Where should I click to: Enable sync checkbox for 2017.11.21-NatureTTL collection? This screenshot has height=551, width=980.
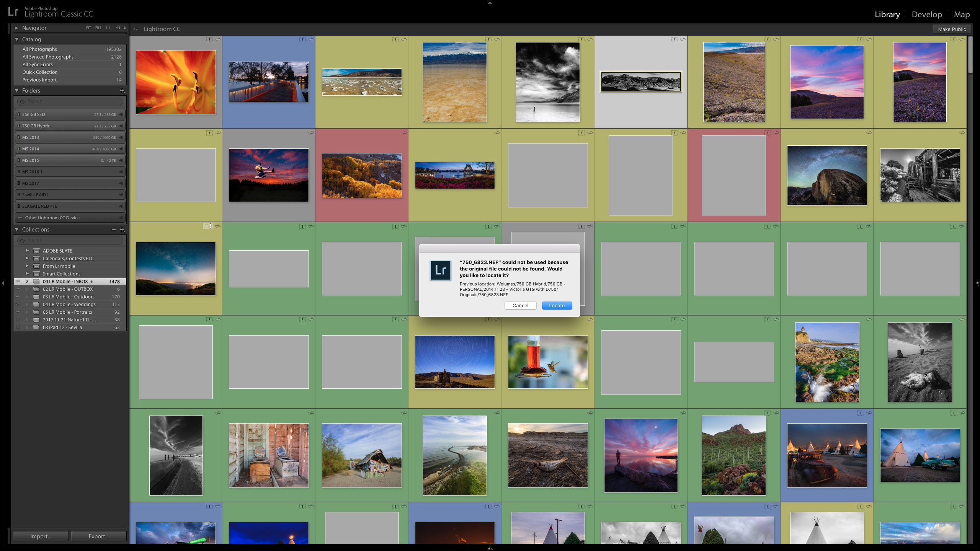point(18,320)
